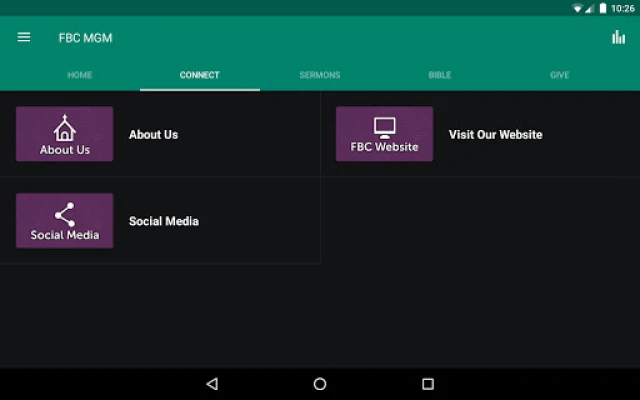
Task: Open the hamburger navigation menu
Action: (24, 38)
